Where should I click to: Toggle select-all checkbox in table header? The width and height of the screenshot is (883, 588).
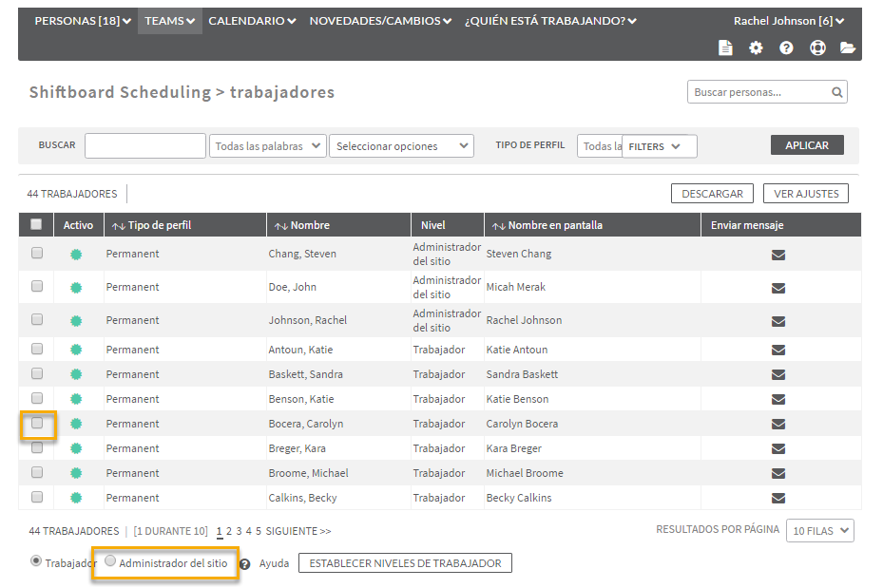coord(36,224)
